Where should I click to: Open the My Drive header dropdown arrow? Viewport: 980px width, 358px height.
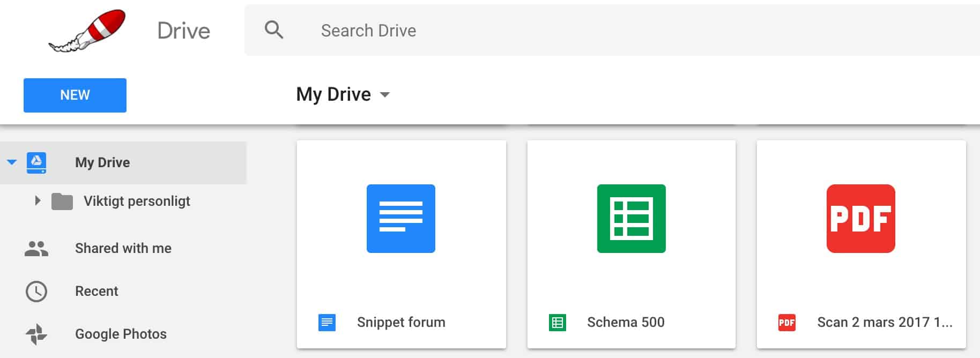[384, 95]
